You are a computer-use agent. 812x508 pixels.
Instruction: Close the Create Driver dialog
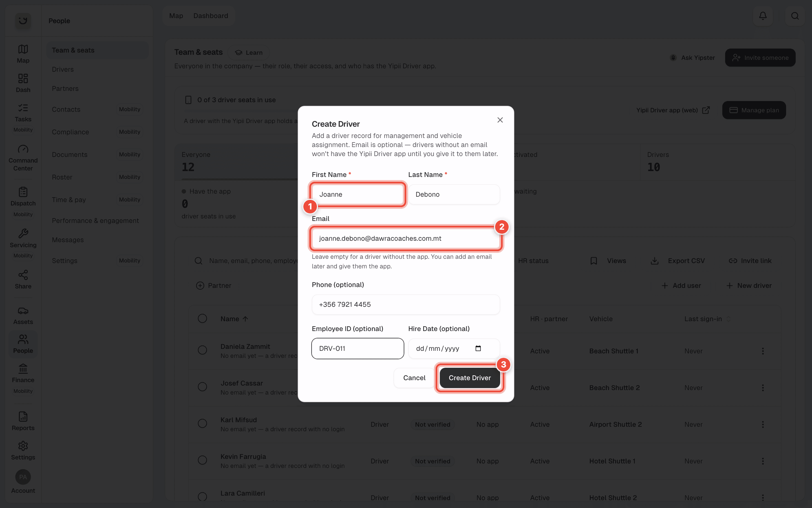coord(500,120)
